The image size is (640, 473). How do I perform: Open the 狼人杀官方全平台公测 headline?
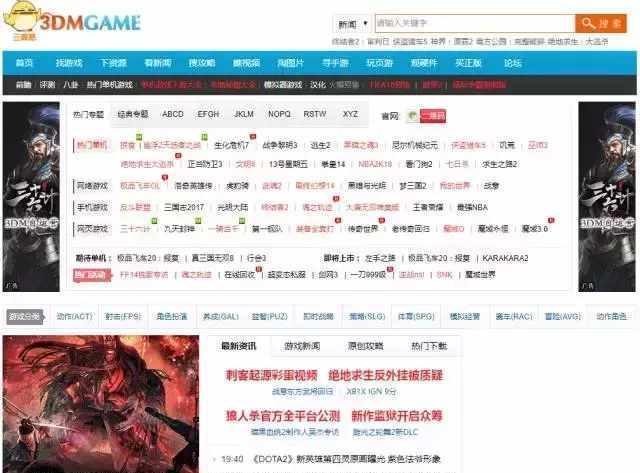tap(283, 416)
